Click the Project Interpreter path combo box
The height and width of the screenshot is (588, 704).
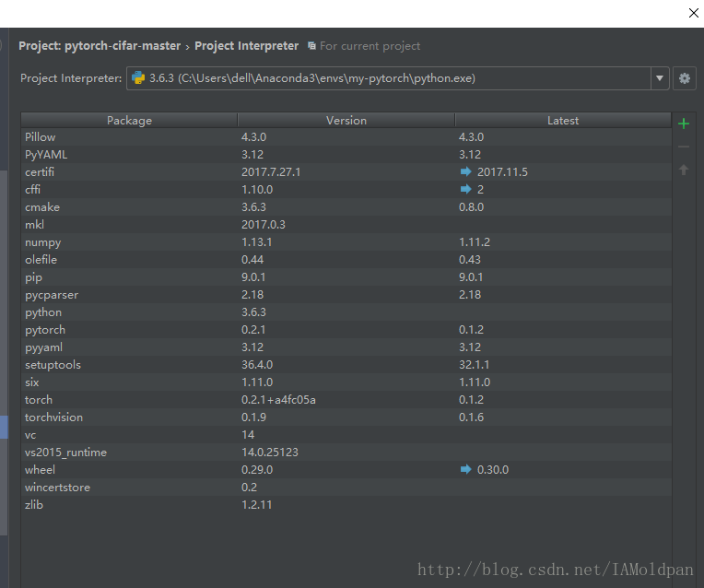398,78
